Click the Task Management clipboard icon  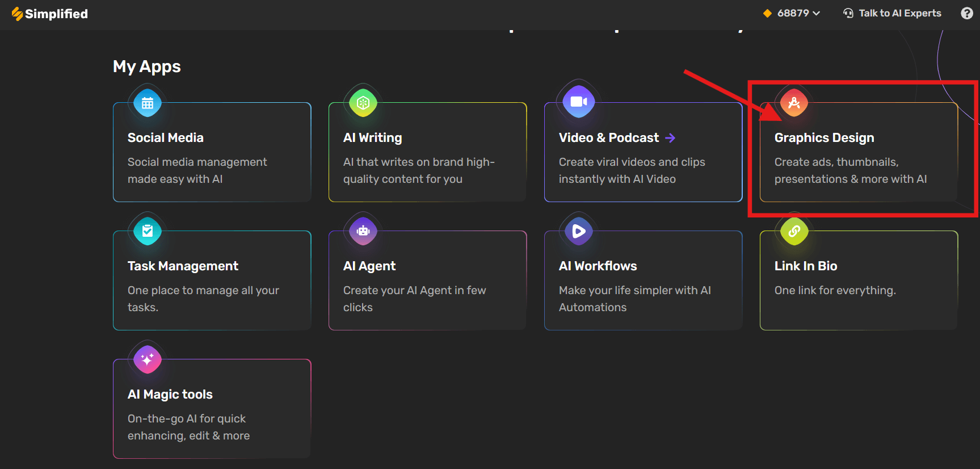coord(148,231)
